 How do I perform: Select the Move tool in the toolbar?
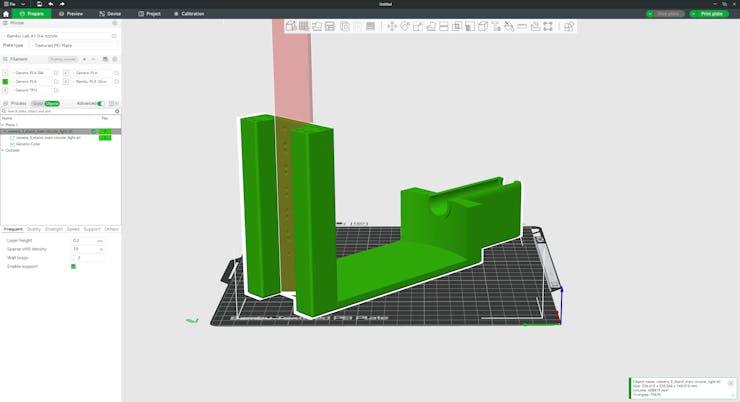pos(392,26)
